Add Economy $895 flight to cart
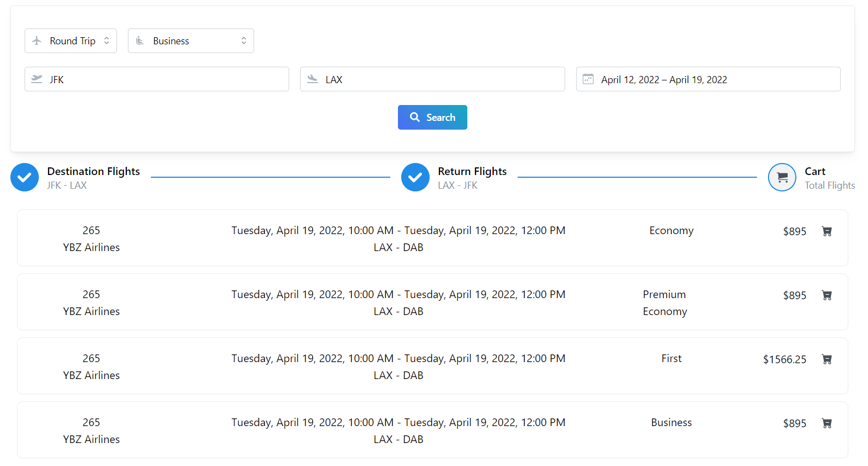 pos(826,231)
